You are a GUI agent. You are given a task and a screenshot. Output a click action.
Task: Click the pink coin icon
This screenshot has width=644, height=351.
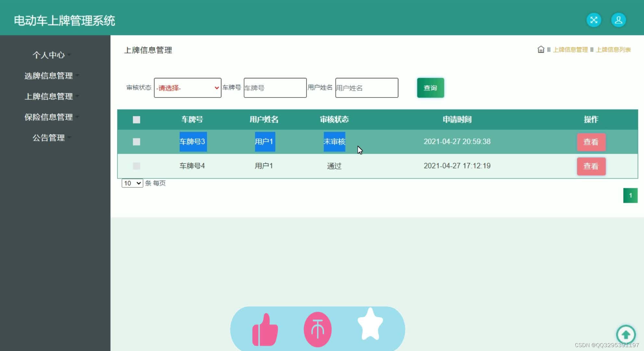coord(317,329)
